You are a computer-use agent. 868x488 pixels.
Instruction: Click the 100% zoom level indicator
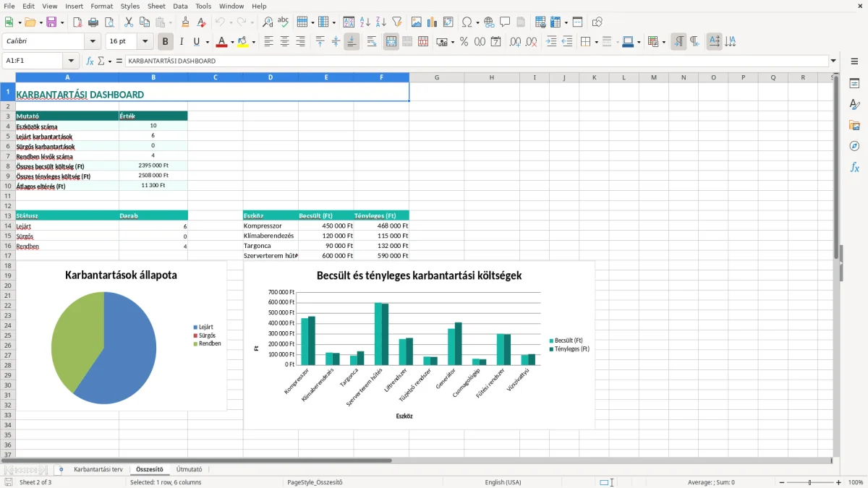(x=856, y=482)
